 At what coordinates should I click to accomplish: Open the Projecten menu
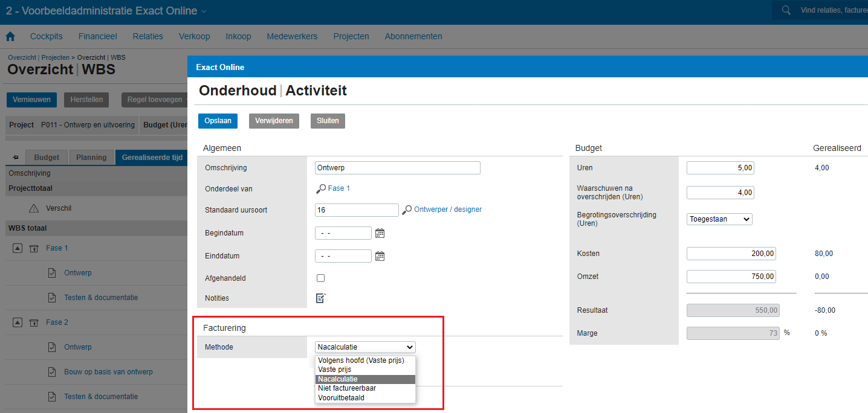[x=351, y=36]
